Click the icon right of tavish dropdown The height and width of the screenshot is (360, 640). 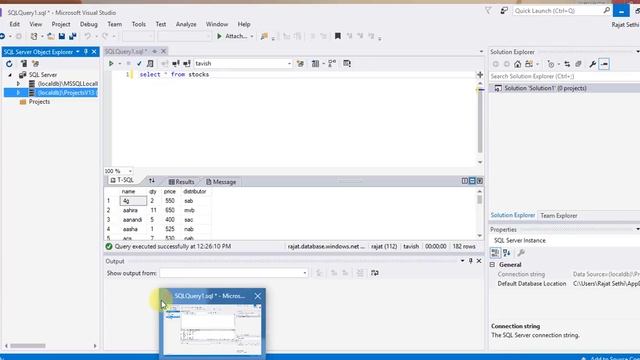pyautogui.click(x=300, y=64)
